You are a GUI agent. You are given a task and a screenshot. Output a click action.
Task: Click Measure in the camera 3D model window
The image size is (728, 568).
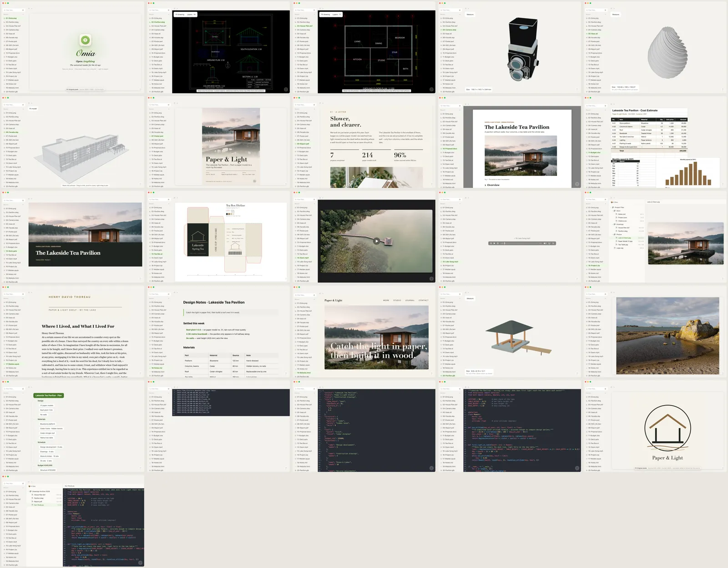(x=470, y=15)
